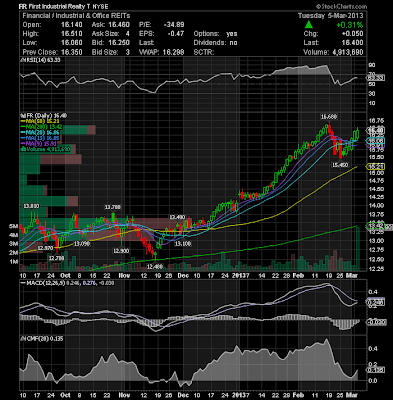Click the 13.100 low annotation
393x400 pixels.
[183, 244]
